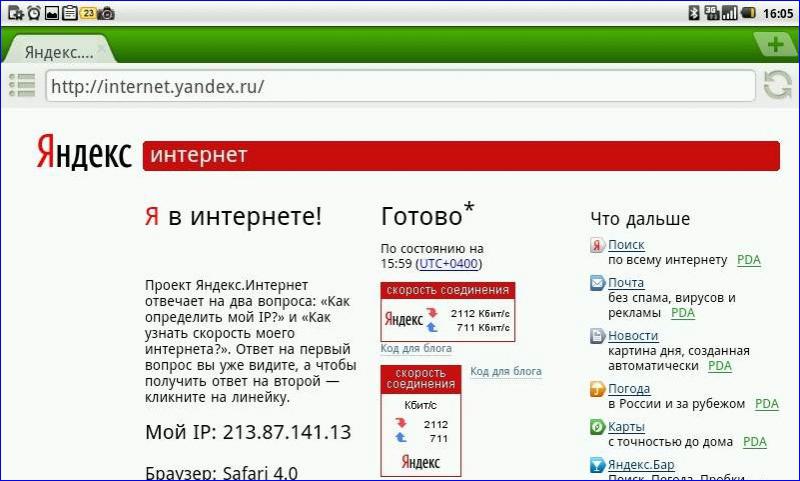The height and width of the screenshot is (481, 800).
Task: Open the Карты link
Action: [x=627, y=426]
